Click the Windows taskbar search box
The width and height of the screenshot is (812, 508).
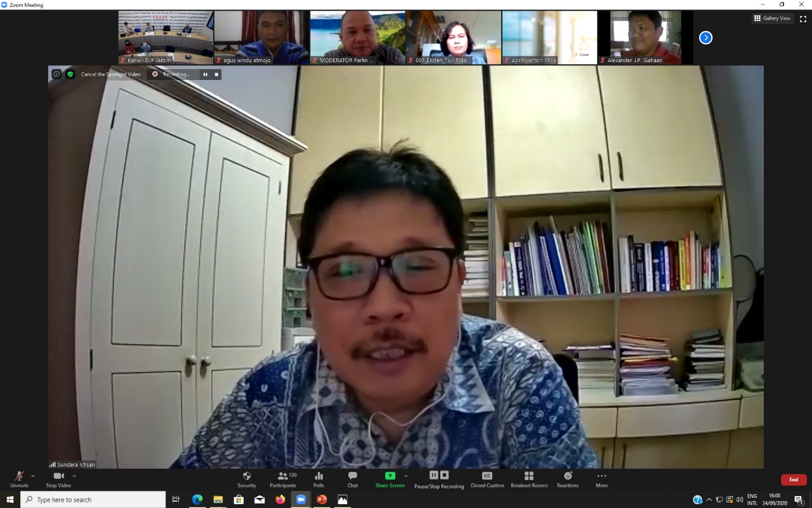[x=93, y=500]
